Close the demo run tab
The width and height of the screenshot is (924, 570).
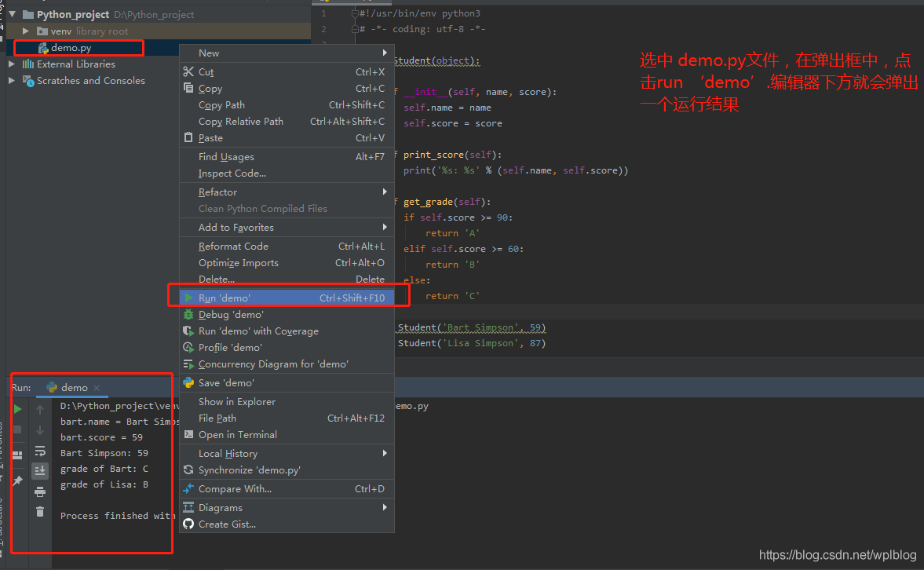97,387
